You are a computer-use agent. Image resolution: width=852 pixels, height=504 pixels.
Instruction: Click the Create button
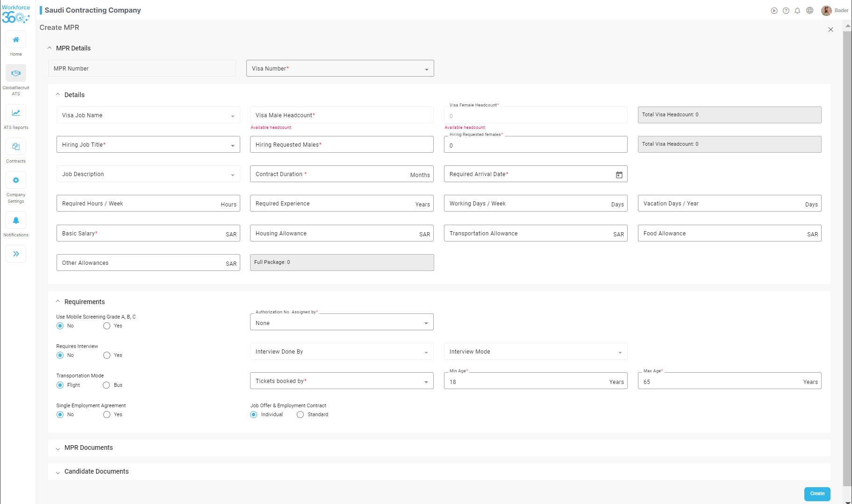[817, 494]
